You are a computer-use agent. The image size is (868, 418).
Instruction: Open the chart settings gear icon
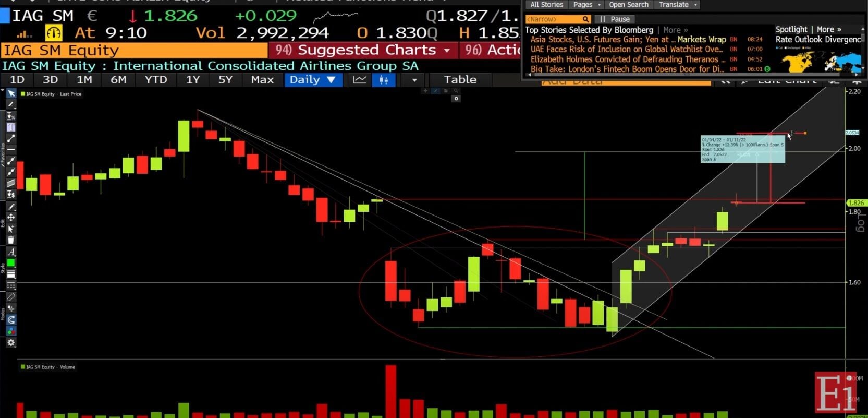pyautogui.click(x=10, y=342)
